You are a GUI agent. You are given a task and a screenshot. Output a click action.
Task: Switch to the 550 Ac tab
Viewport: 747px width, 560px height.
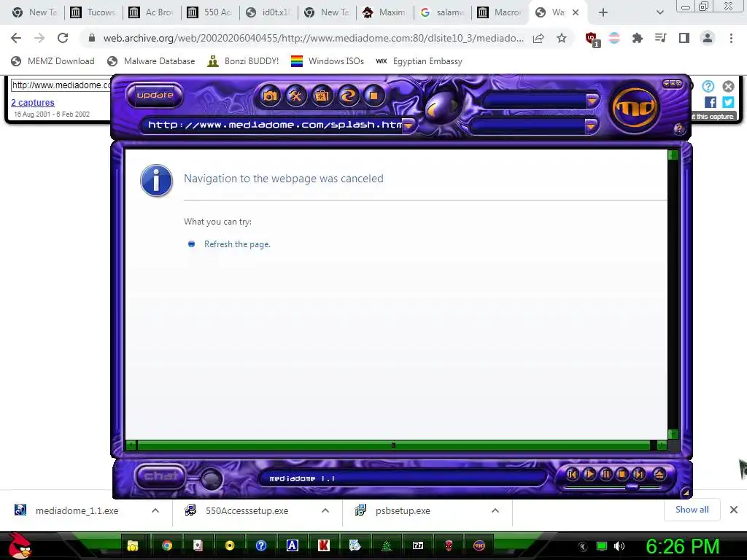coord(210,12)
